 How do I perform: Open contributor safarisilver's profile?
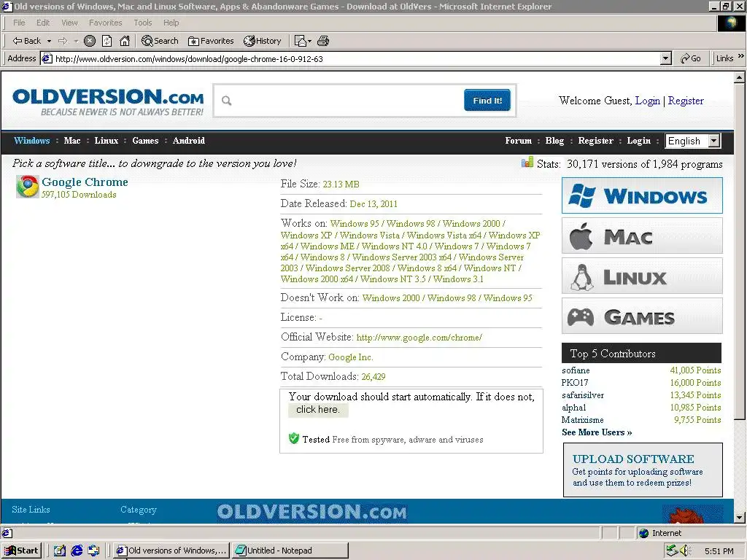(x=583, y=395)
